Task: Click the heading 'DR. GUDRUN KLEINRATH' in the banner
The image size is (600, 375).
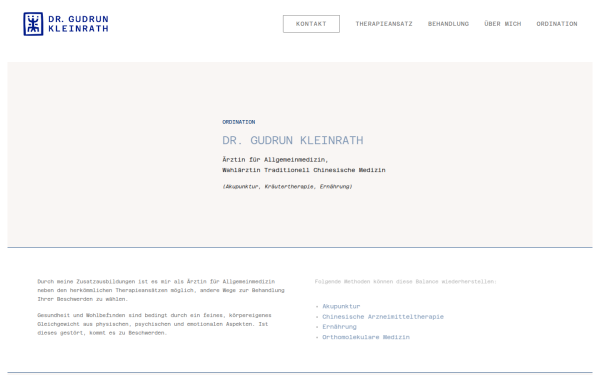Action: click(x=293, y=140)
